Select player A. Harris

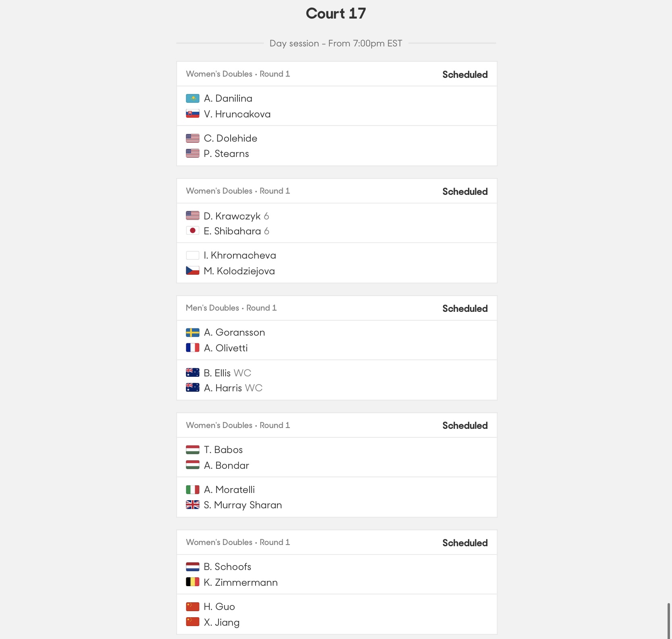pos(223,388)
